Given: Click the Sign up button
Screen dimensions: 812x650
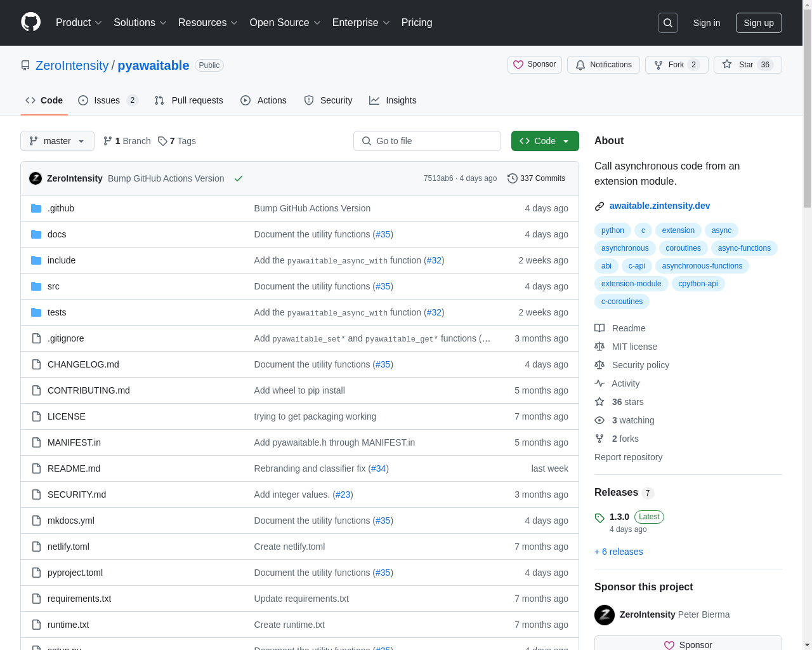Looking at the screenshot, I should 759,23.
